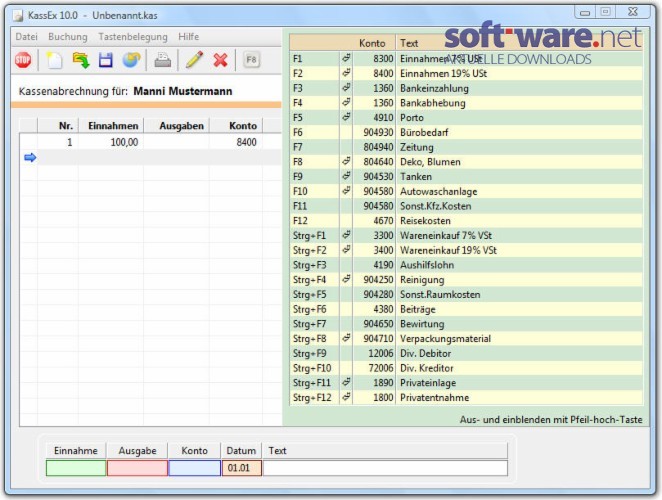The height and width of the screenshot is (500, 662).
Task: Select the Div. Debitor entry
Action: [x=466, y=353]
